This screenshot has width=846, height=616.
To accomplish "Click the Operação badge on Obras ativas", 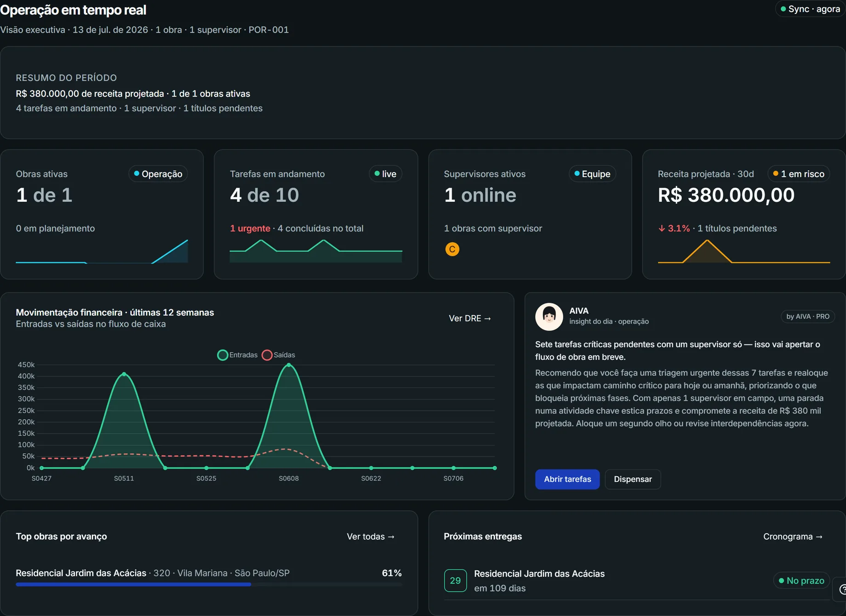I will tap(158, 174).
